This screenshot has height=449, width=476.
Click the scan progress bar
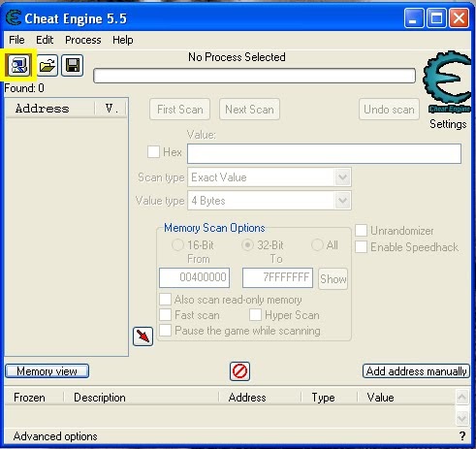coord(254,76)
